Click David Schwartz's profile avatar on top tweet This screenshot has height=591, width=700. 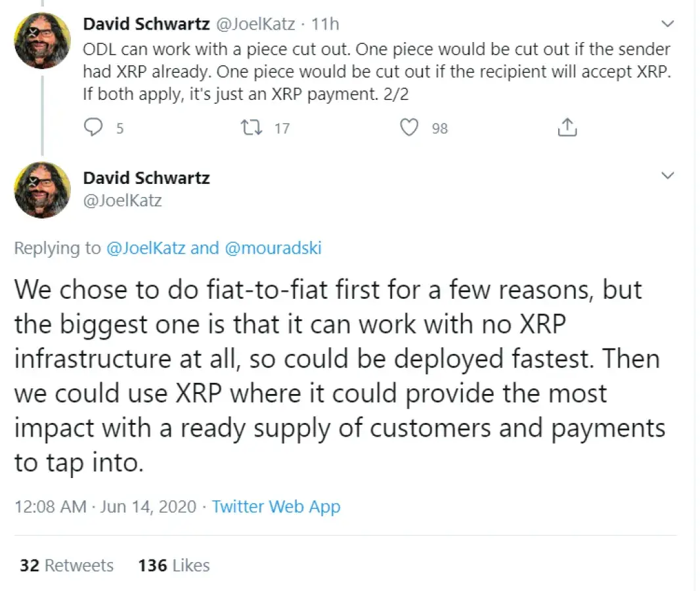(x=42, y=40)
